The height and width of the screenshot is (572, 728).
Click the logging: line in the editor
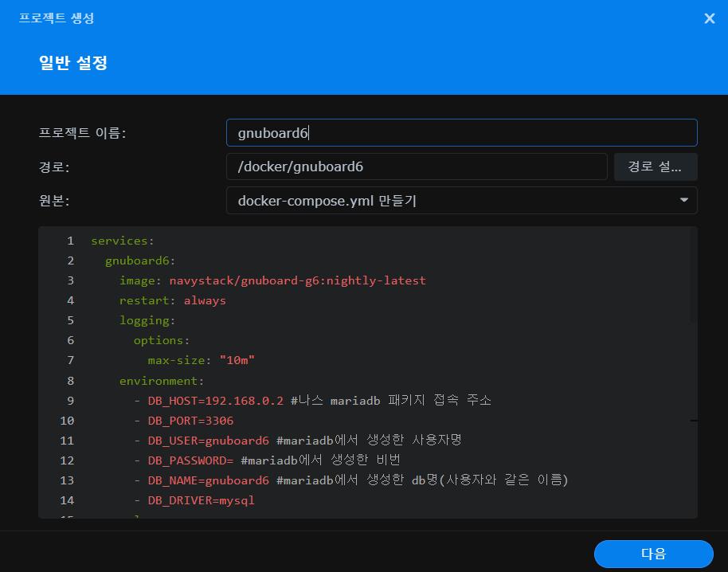tap(147, 320)
